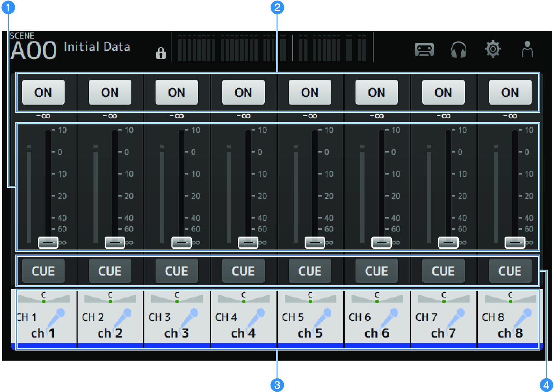Disable the ON button for CH 4
The width and height of the screenshot is (554, 392).
243,92
